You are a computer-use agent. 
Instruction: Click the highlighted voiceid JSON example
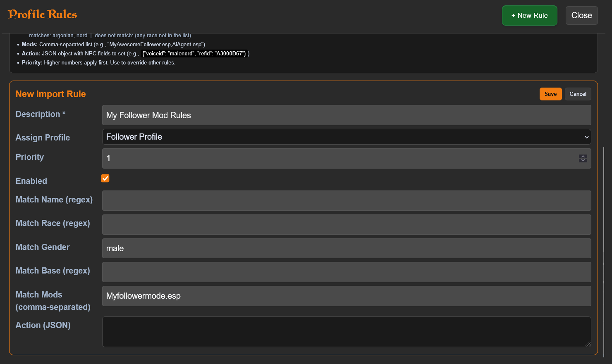click(x=194, y=53)
